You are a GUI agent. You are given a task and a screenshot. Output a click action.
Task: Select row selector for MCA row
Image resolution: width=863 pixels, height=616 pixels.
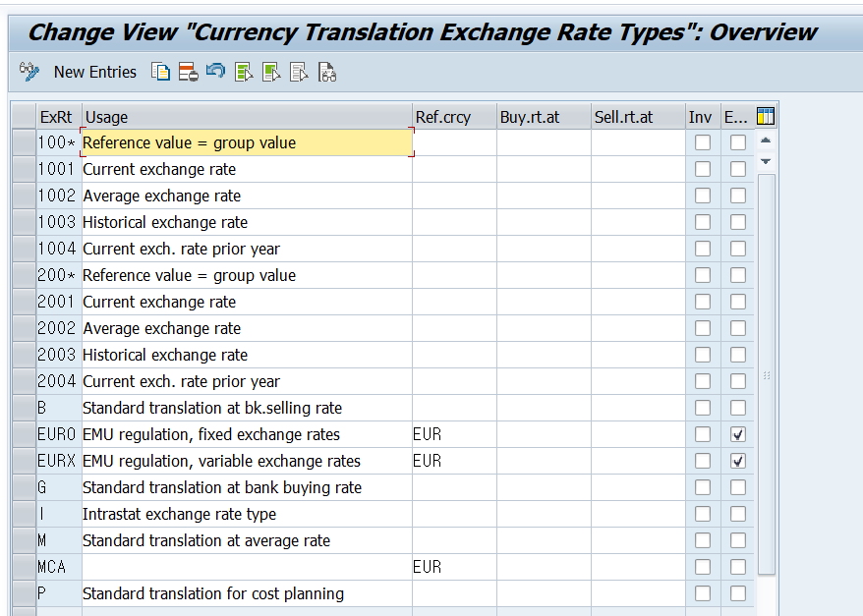24,567
